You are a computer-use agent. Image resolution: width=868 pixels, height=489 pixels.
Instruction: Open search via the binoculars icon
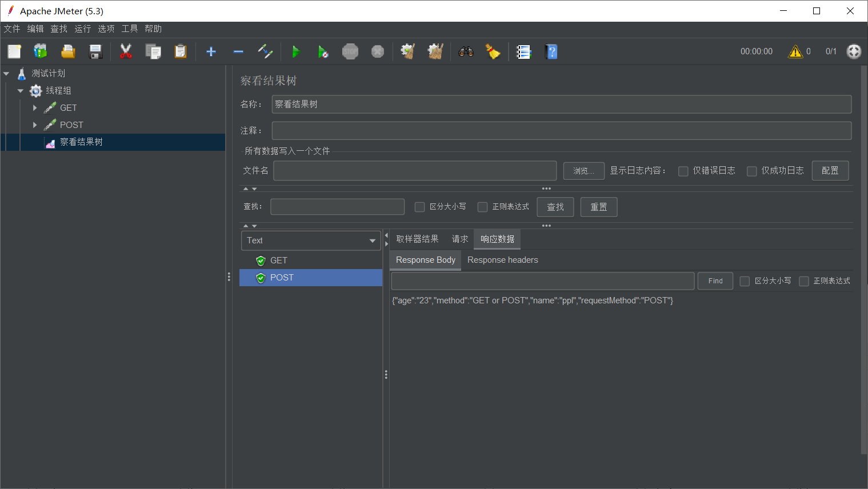[x=466, y=51]
